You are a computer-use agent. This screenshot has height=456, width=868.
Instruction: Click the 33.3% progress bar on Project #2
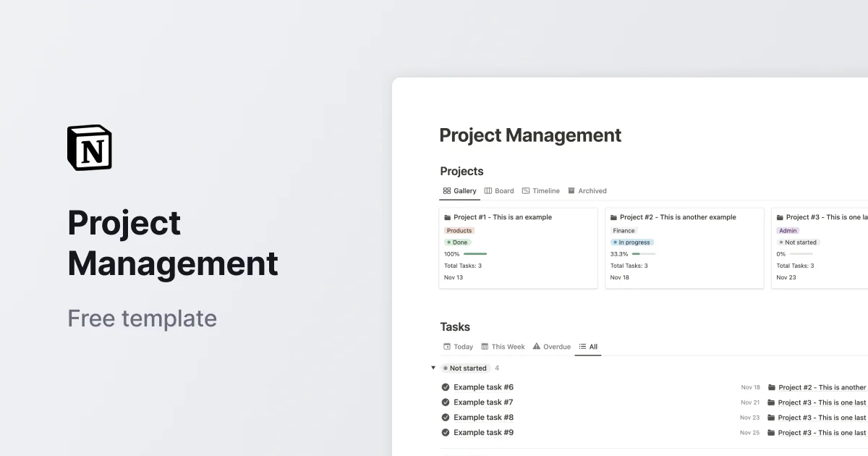(x=643, y=254)
